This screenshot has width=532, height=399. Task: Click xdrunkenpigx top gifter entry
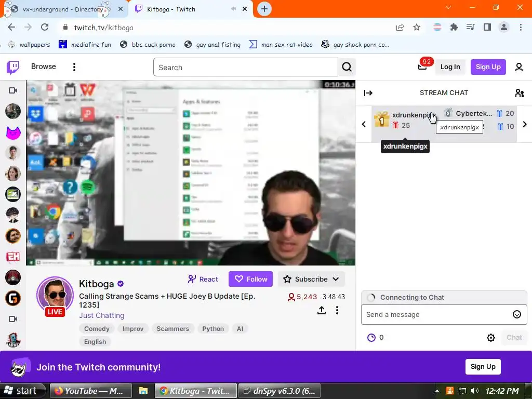click(406, 120)
